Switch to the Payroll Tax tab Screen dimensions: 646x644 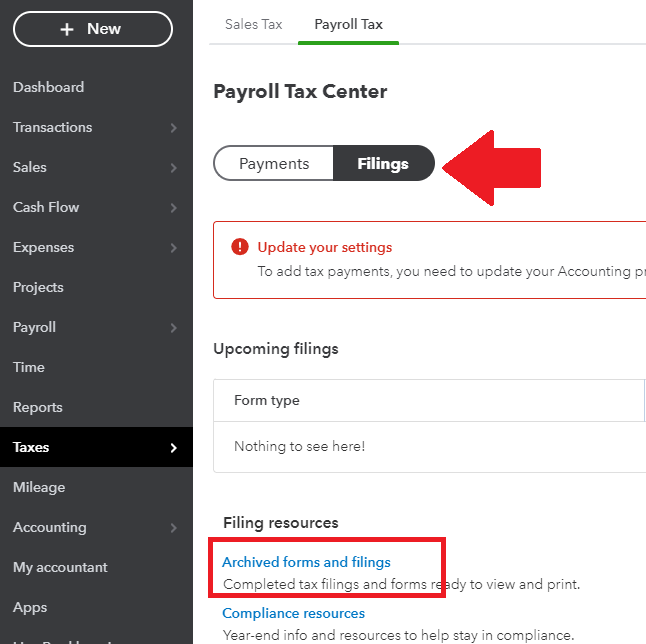[348, 24]
